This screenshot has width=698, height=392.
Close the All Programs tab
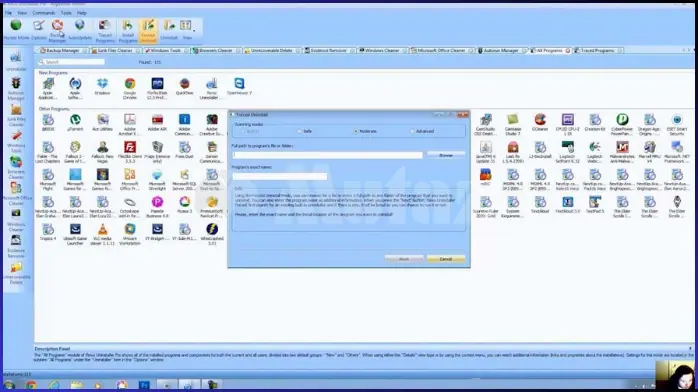pyautogui.click(x=568, y=50)
